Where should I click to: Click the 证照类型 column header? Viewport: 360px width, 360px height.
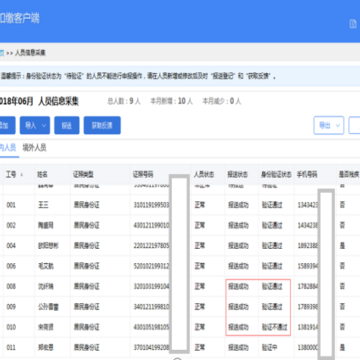point(83,175)
